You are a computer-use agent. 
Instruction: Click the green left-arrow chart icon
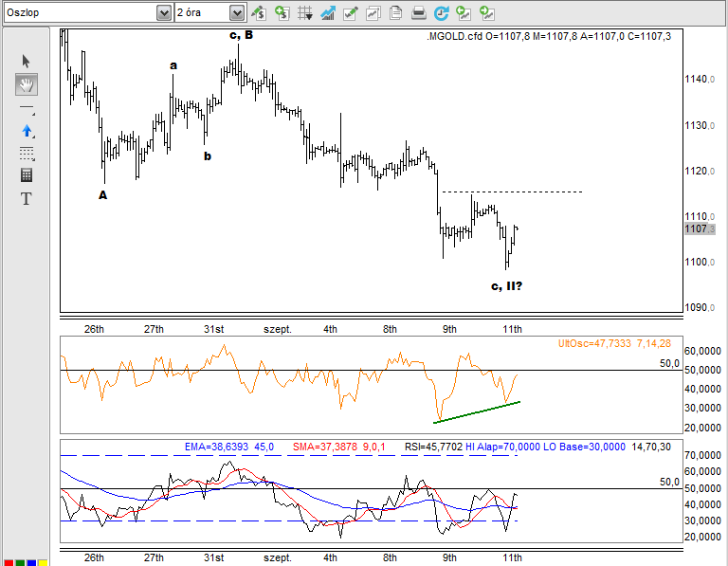pyautogui.click(x=464, y=13)
